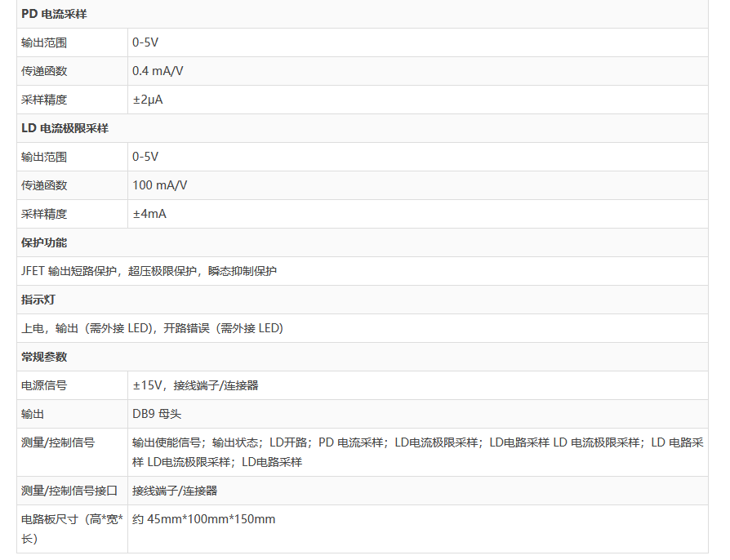Select the 0.4 mA/V transfer function value
This screenshot has width=730, height=560.
pyautogui.click(x=158, y=71)
